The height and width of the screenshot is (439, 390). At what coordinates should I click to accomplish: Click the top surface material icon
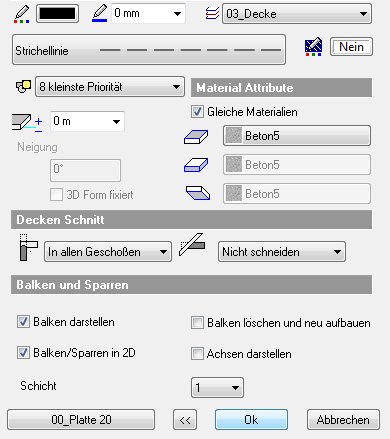coord(196,136)
